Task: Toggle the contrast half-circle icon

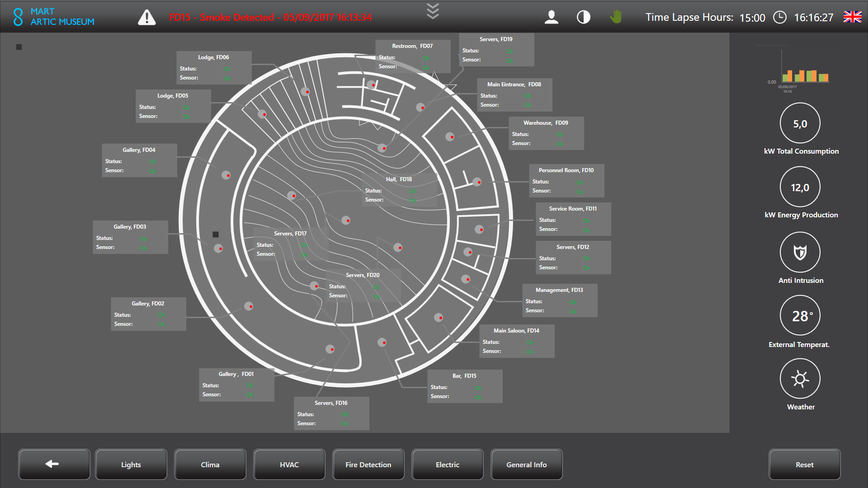Action: (x=584, y=17)
